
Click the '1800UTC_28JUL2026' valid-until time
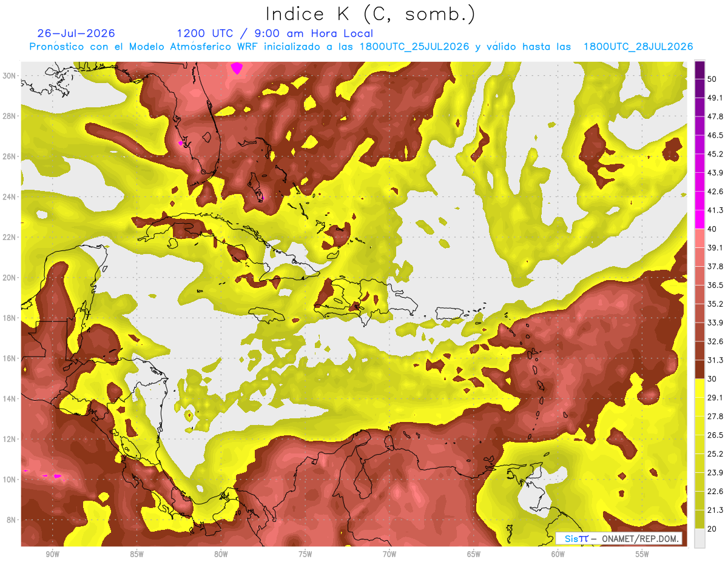pos(638,47)
